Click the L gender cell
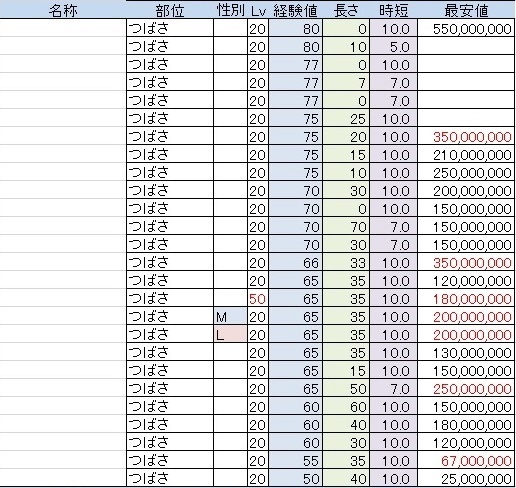This screenshot has height=488, width=516. [230, 334]
